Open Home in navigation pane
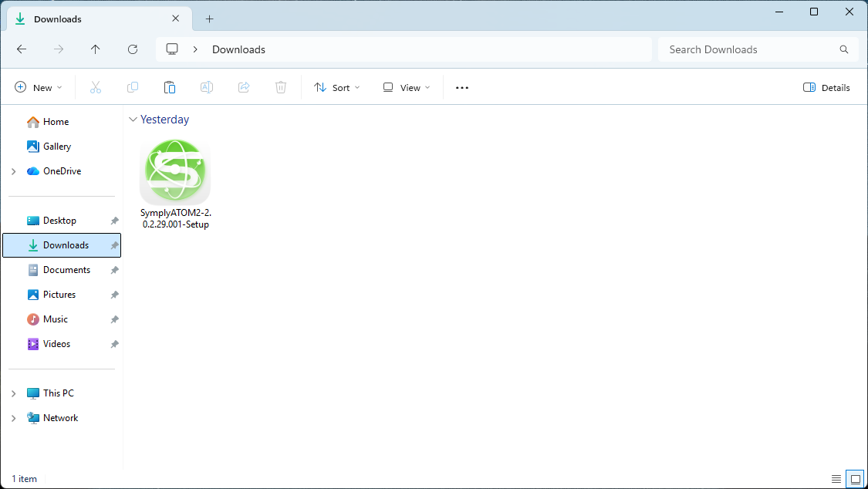This screenshot has height=489, width=868. [x=56, y=122]
